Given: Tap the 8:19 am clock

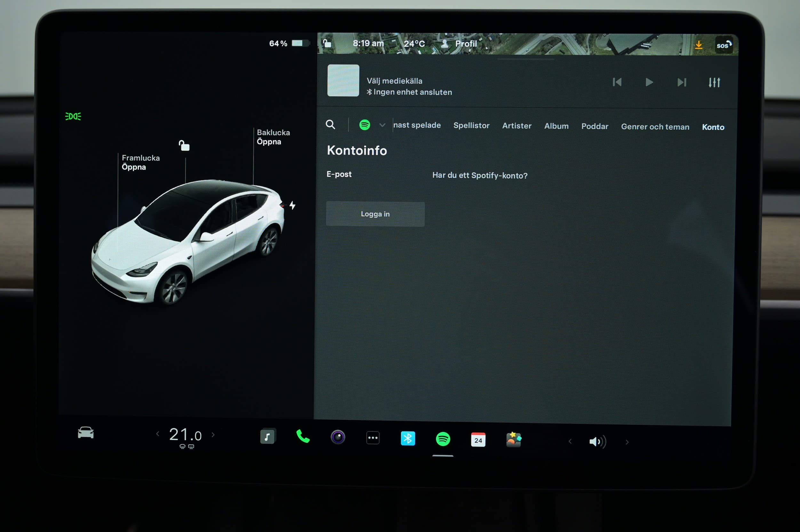Looking at the screenshot, I should click(x=368, y=43).
